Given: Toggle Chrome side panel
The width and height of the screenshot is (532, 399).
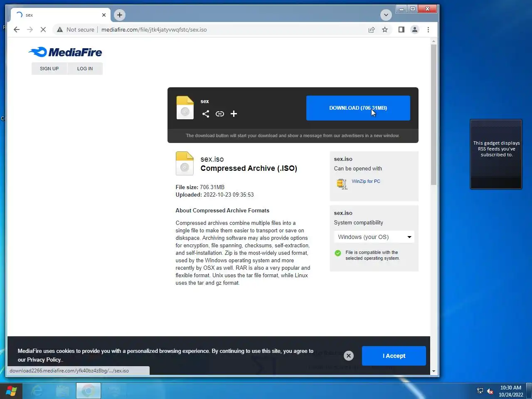Looking at the screenshot, I should coord(401,30).
